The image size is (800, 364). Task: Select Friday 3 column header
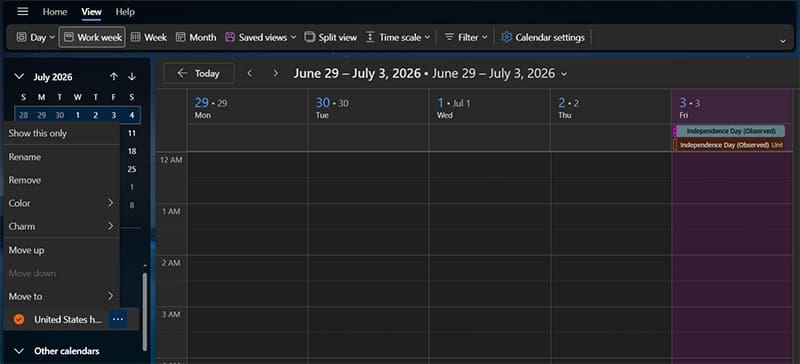tap(733, 107)
